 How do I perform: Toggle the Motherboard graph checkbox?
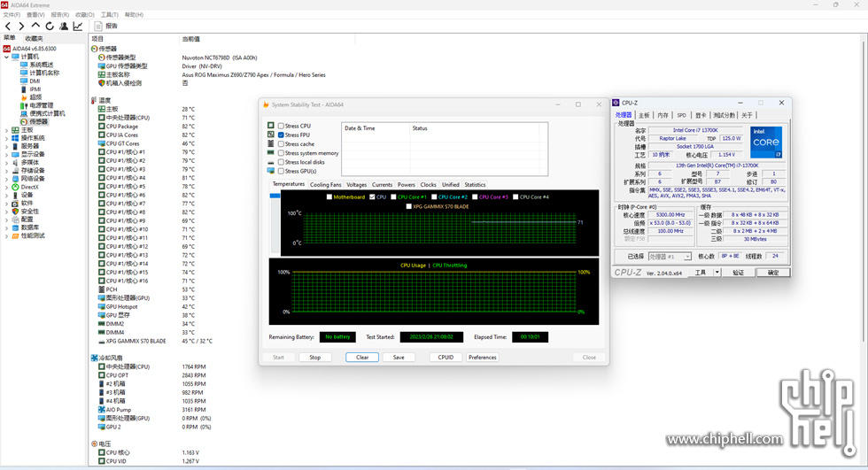[329, 196]
